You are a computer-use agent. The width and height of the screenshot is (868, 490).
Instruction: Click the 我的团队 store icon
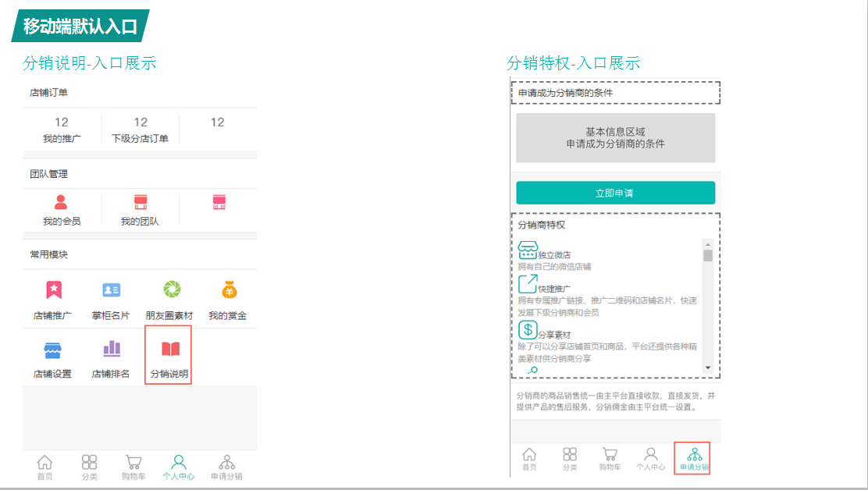(x=141, y=203)
